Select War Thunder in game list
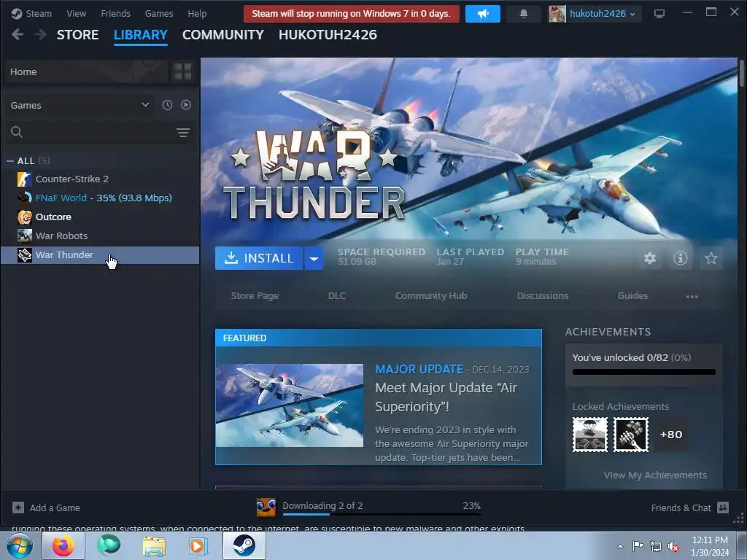 [100, 255]
